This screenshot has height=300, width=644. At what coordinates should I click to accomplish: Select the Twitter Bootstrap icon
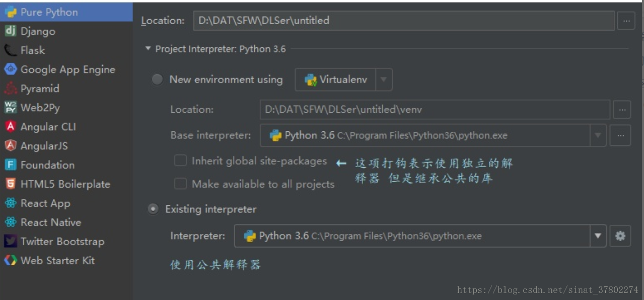11,241
